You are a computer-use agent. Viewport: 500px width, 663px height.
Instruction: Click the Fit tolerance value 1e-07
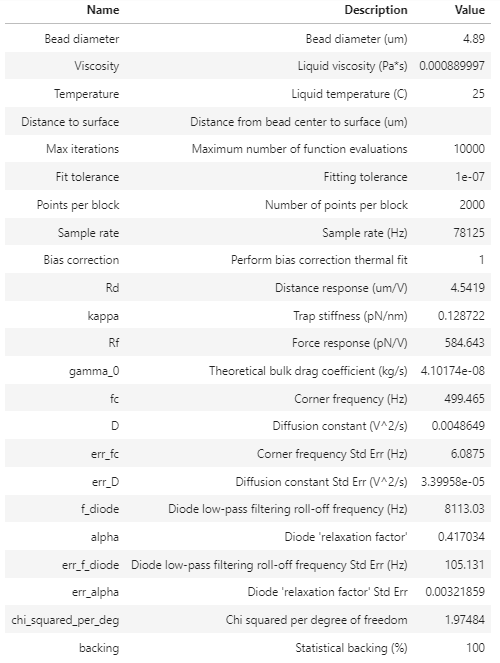pos(470,177)
